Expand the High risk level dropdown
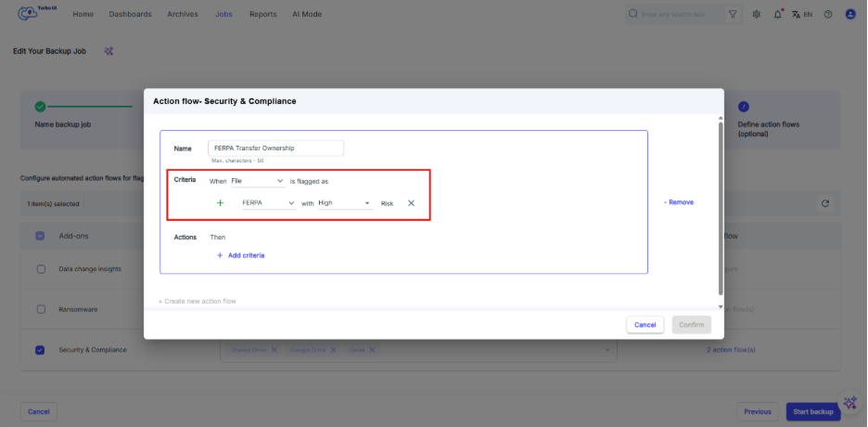 pos(344,203)
